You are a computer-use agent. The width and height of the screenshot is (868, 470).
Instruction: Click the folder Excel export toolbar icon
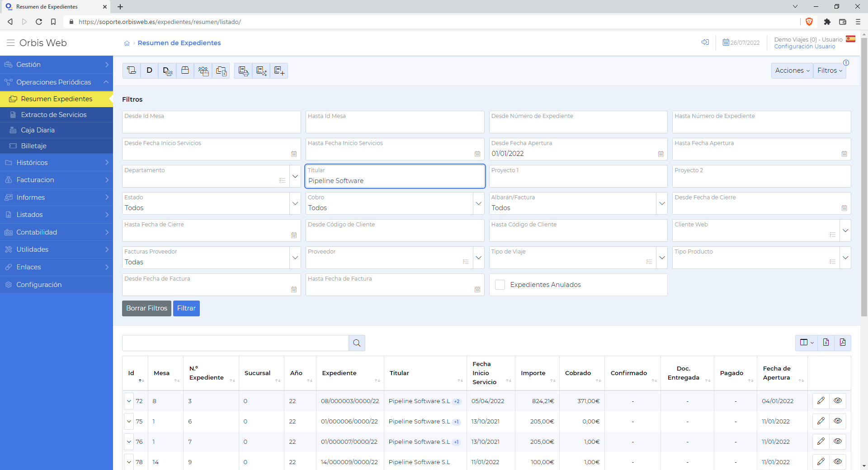[x=221, y=70]
